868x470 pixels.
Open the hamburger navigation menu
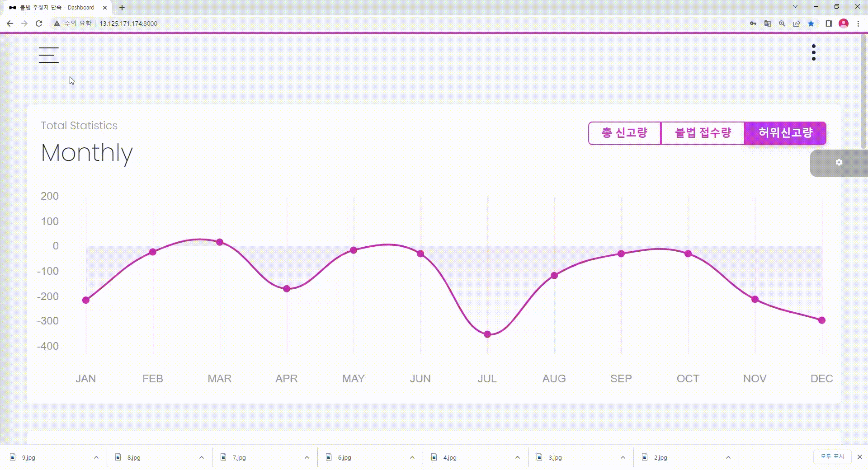tap(49, 55)
